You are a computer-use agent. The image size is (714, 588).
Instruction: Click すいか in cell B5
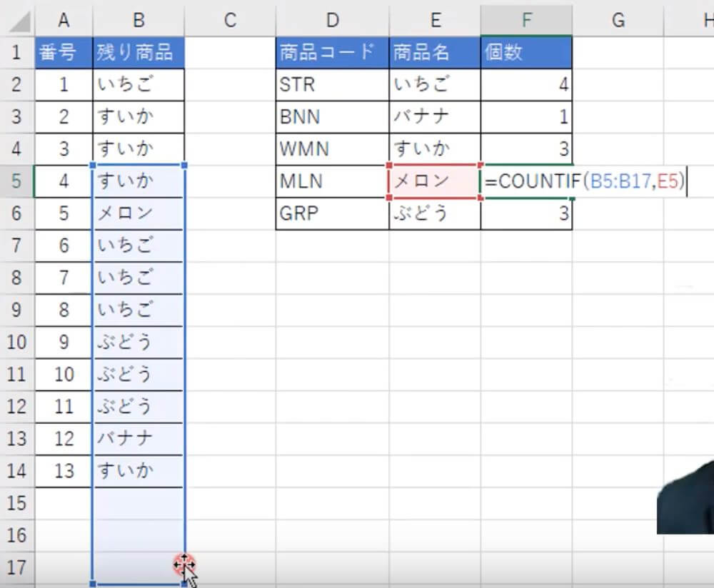139,181
